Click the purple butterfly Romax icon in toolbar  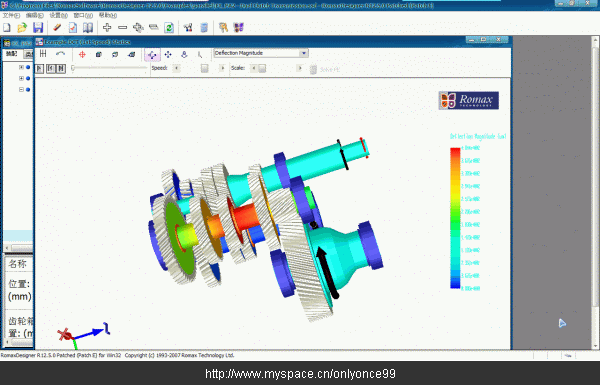point(239,28)
